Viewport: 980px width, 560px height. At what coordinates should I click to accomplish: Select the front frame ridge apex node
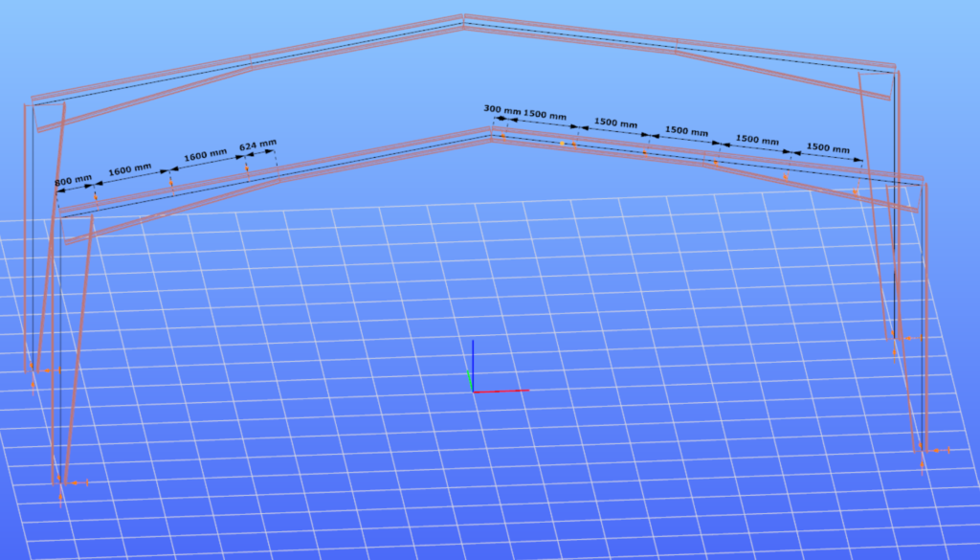point(491,135)
